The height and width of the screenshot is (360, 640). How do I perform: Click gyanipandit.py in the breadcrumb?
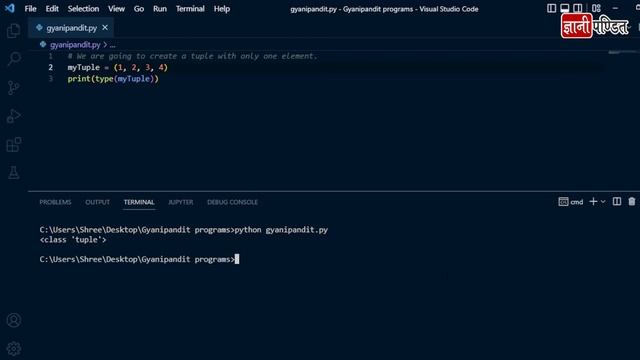[75, 44]
